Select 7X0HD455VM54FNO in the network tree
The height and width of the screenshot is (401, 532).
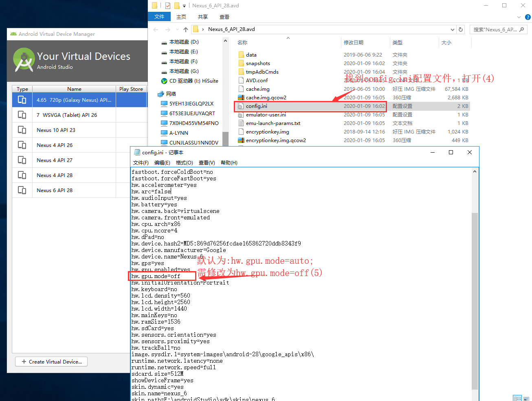coord(194,123)
